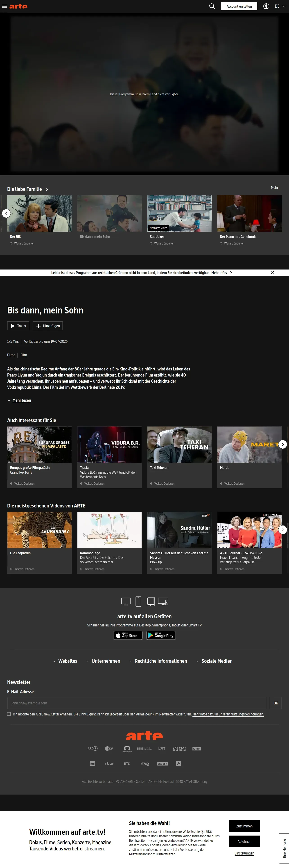
Task: Click the Account erstellen button
Action: point(239,6)
